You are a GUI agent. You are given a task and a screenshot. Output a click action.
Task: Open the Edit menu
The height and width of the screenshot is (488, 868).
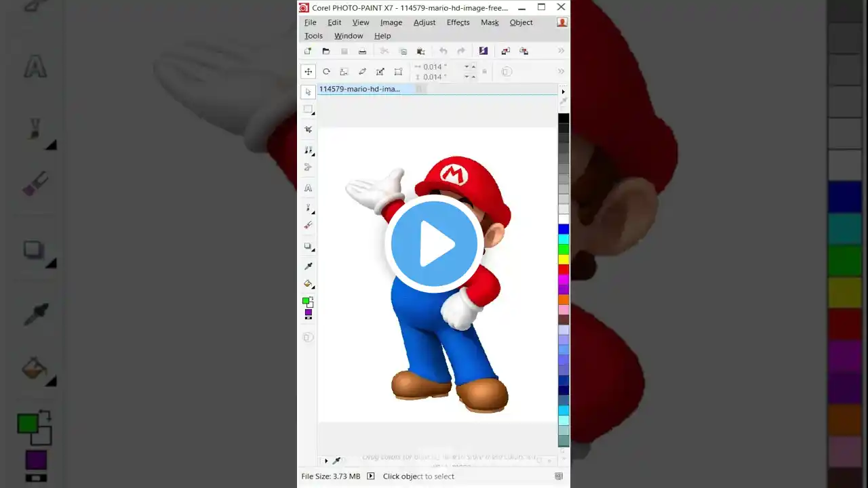[334, 22]
